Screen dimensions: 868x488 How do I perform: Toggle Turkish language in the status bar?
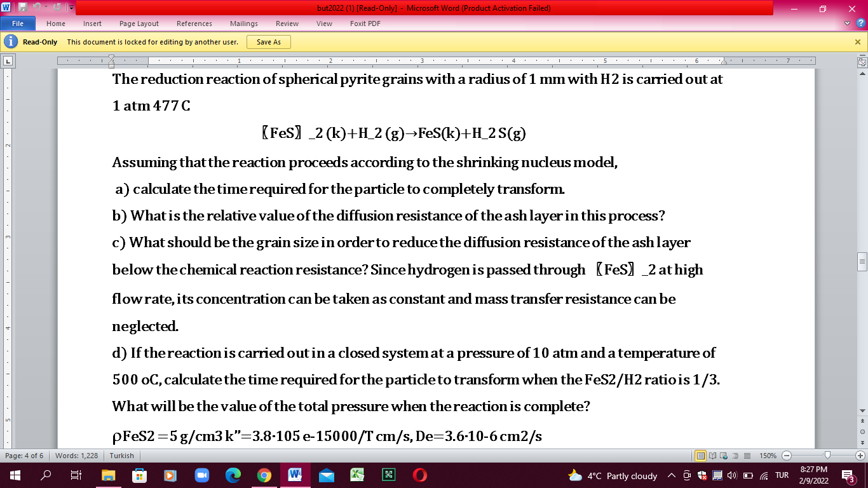(122, 456)
